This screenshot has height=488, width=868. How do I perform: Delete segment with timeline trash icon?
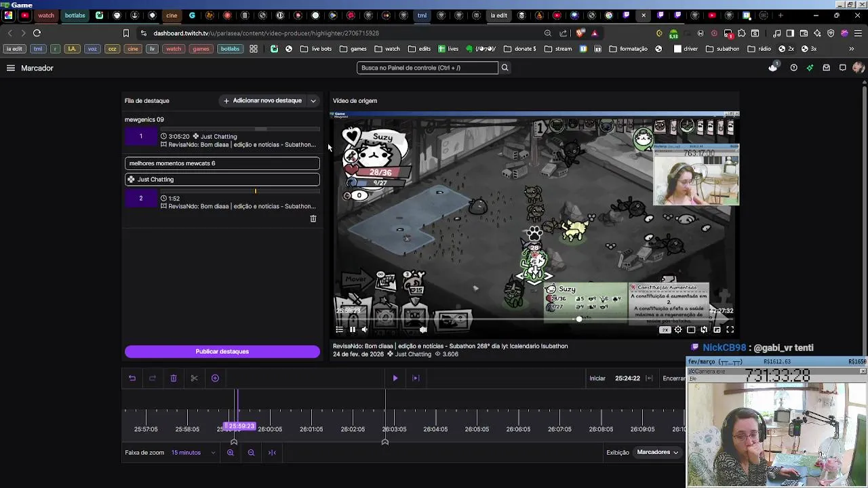(174, 378)
